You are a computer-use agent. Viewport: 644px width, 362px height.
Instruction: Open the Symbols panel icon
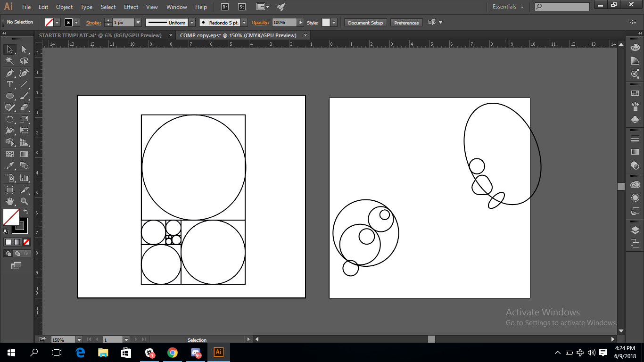coord(635,119)
